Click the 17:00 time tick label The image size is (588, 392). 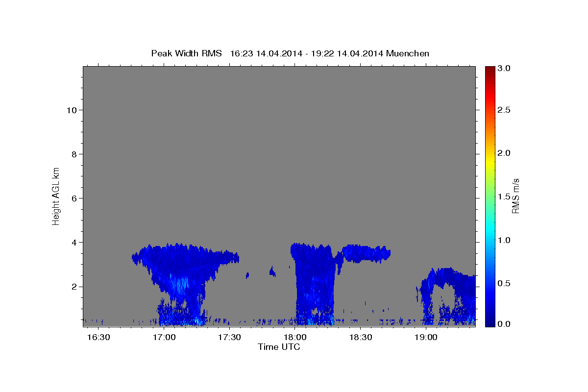(164, 337)
